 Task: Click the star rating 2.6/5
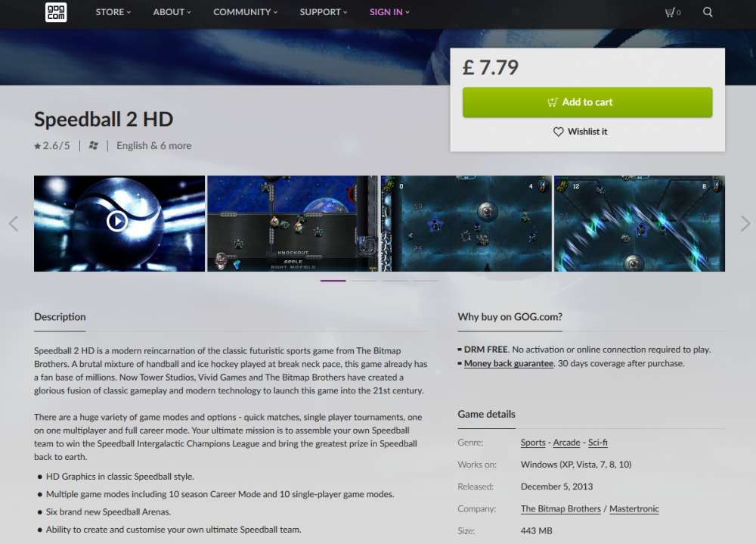pyautogui.click(x=52, y=146)
